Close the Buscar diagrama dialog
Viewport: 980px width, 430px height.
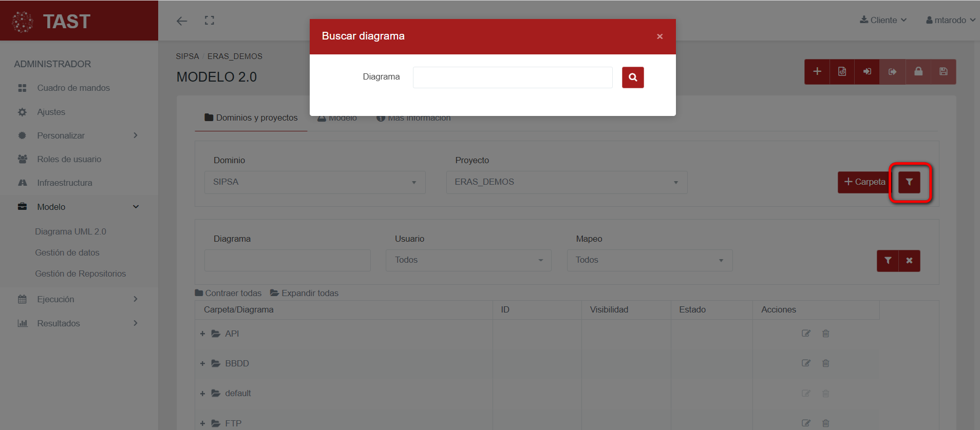(x=659, y=36)
